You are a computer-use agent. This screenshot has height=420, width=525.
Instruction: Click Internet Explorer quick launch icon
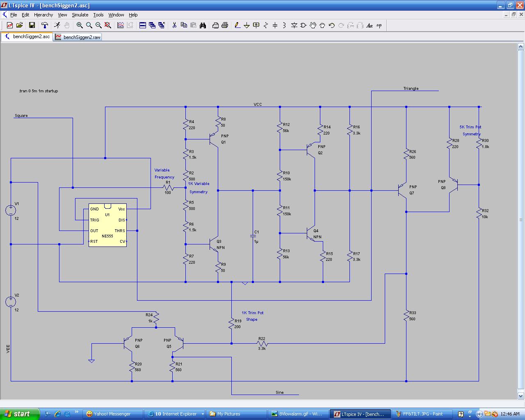click(58, 414)
